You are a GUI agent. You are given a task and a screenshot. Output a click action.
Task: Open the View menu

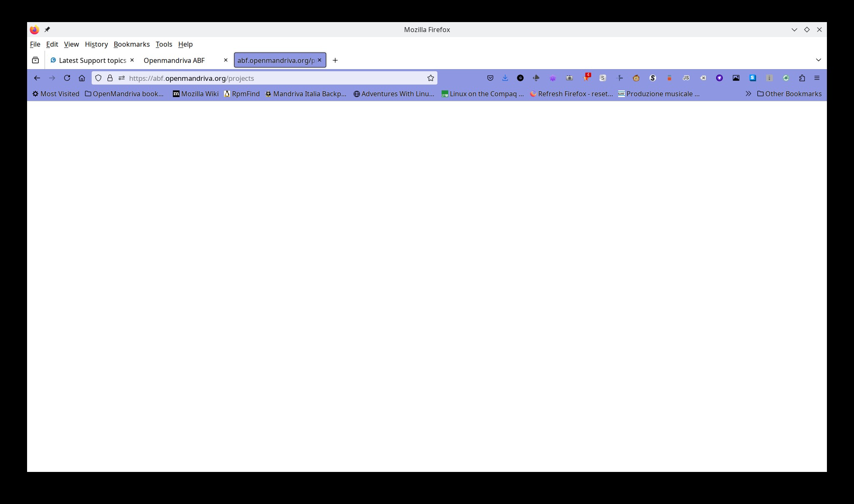71,44
